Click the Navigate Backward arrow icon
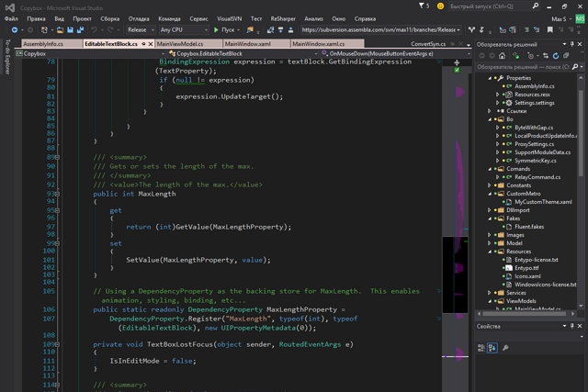588x392 pixels. pyautogui.click(x=15, y=29)
